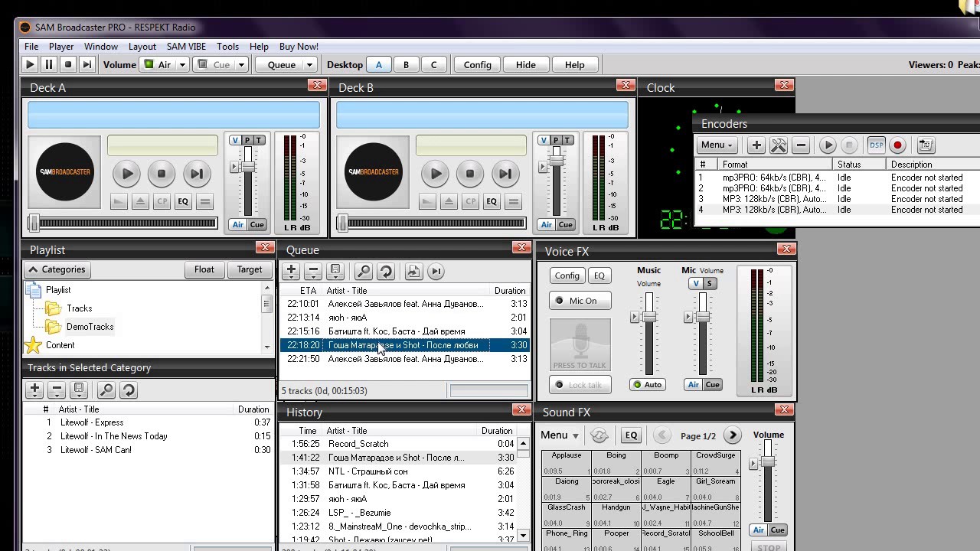Stop Deck B playback
The height and width of the screenshot is (551, 980).
point(470,174)
